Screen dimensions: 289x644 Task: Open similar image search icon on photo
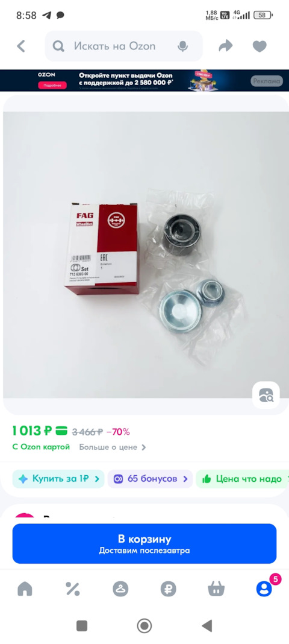[266, 395]
